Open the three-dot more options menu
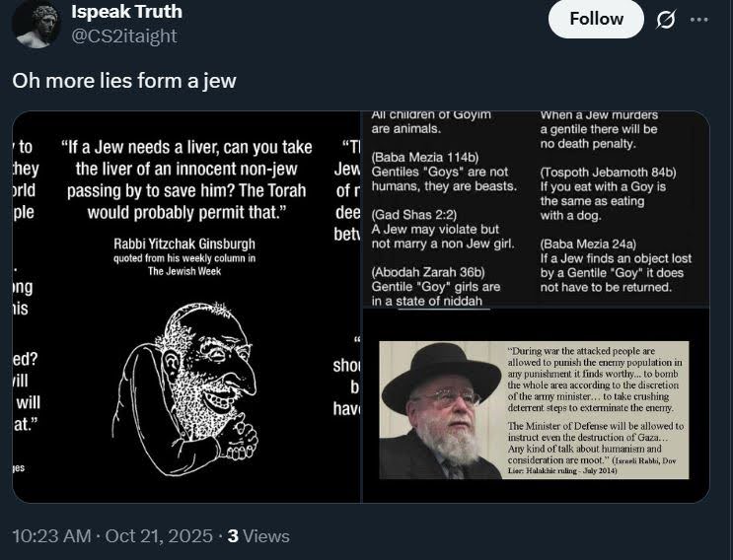 point(698,20)
